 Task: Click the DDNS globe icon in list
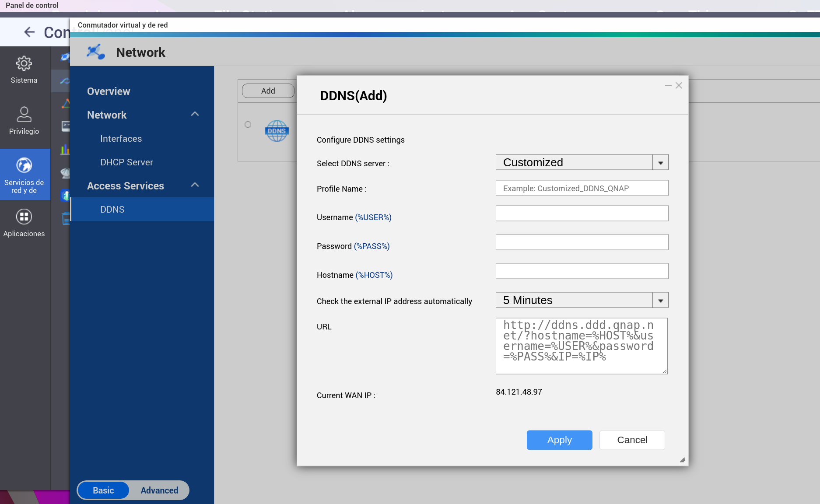pyautogui.click(x=277, y=131)
